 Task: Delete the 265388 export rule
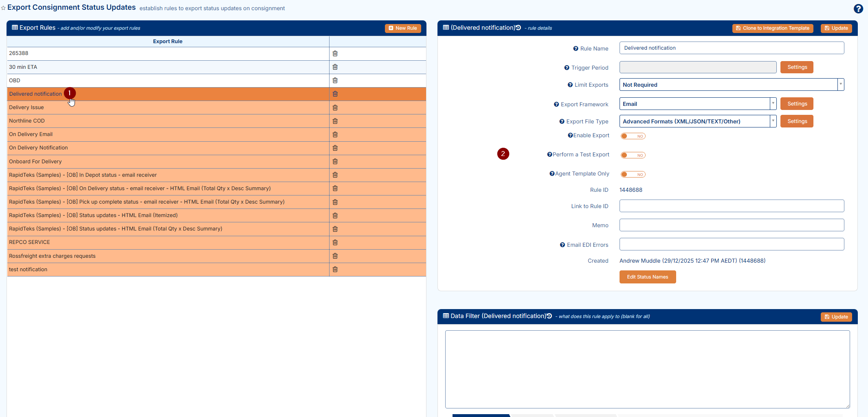pos(335,53)
